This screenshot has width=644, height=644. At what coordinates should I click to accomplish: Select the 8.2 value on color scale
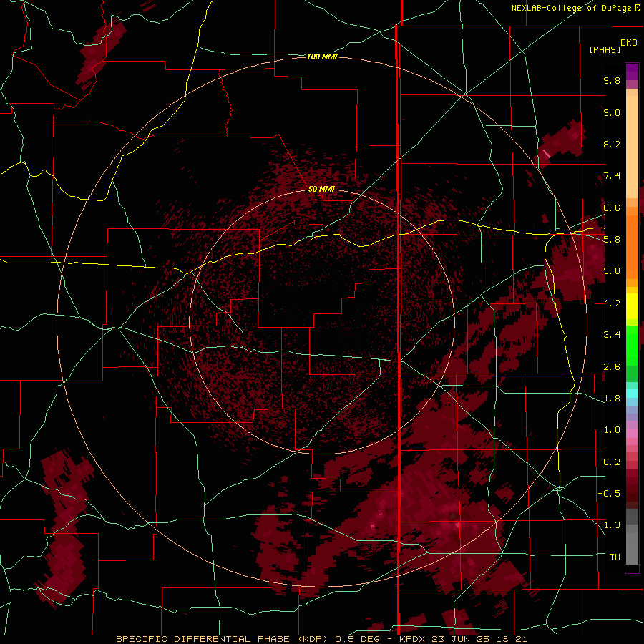point(612,144)
